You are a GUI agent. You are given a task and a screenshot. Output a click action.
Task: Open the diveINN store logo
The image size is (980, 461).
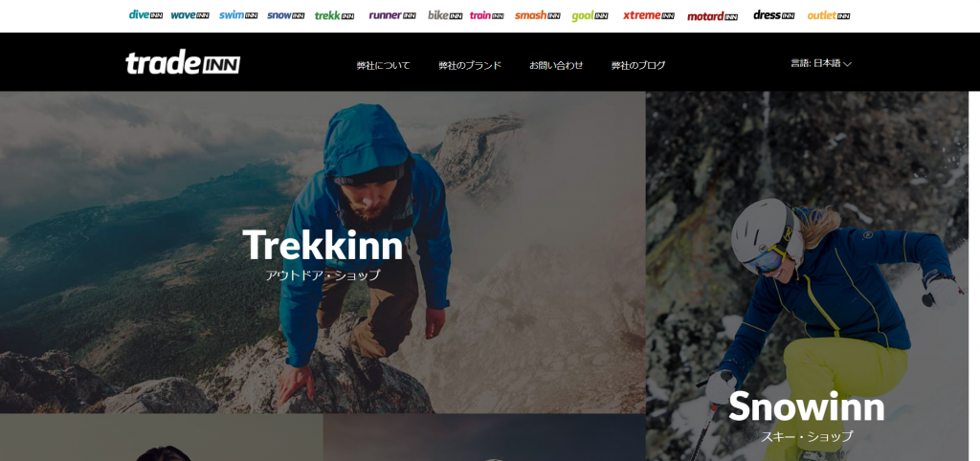click(x=145, y=15)
